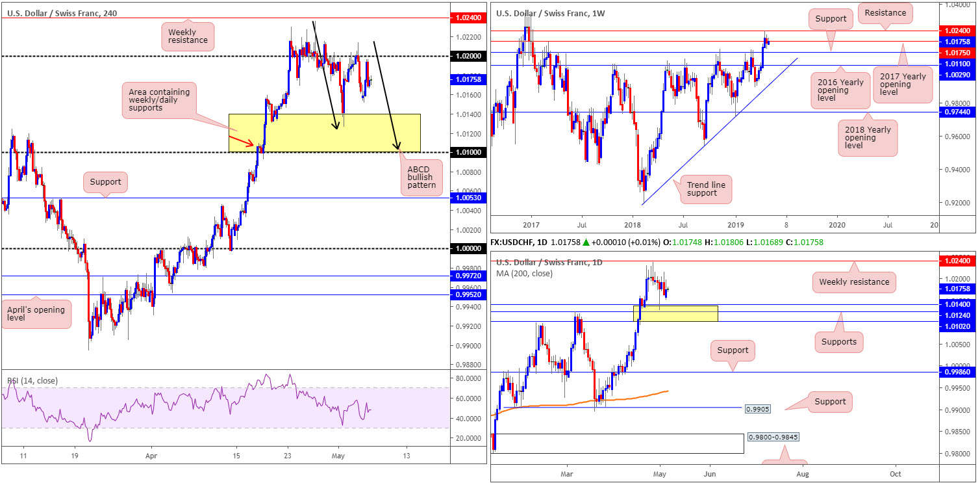Click the black 1.02000 price label on the 240 chart
This screenshot has width=980, height=483.
(x=468, y=57)
